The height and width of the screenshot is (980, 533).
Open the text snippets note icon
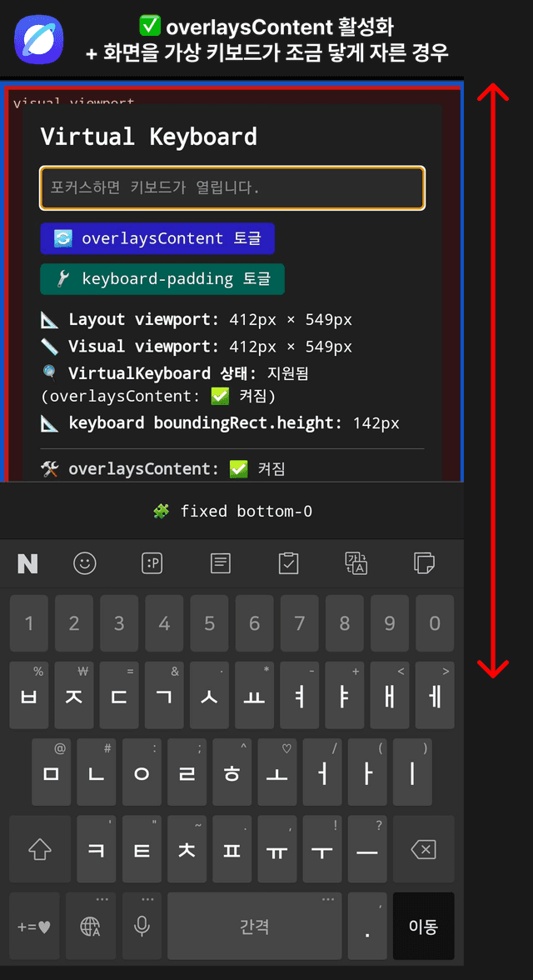[220, 563]
